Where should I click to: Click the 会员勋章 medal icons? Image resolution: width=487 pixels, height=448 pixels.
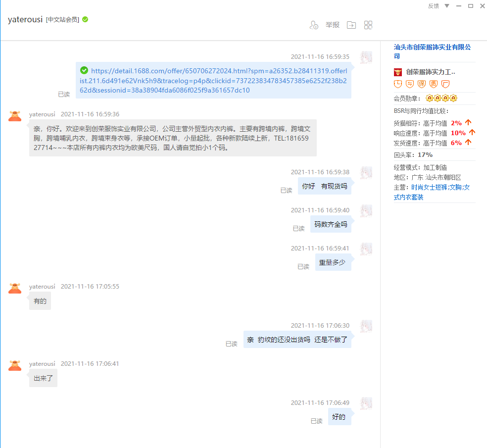pyautogui.click(x=441, y=98)
